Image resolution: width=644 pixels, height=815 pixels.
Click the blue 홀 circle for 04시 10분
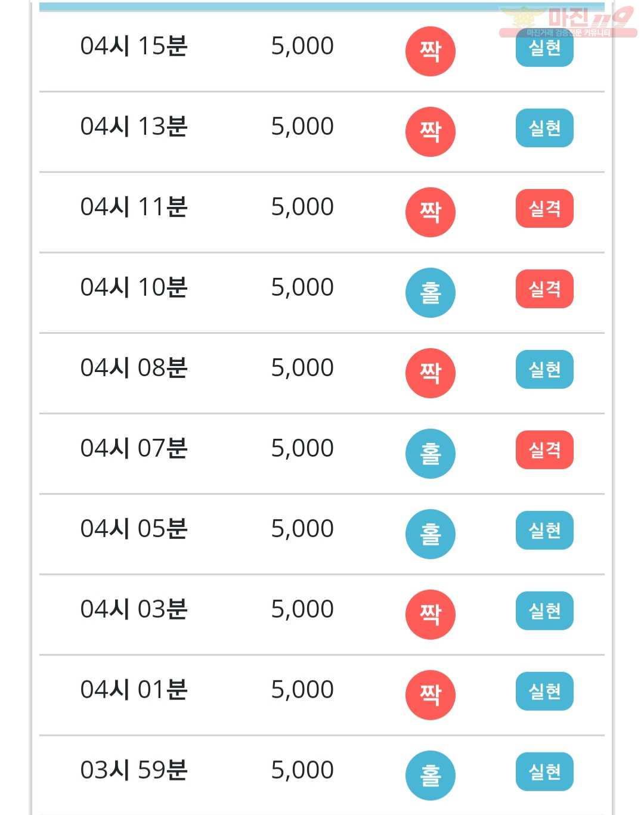coord(430,293)
